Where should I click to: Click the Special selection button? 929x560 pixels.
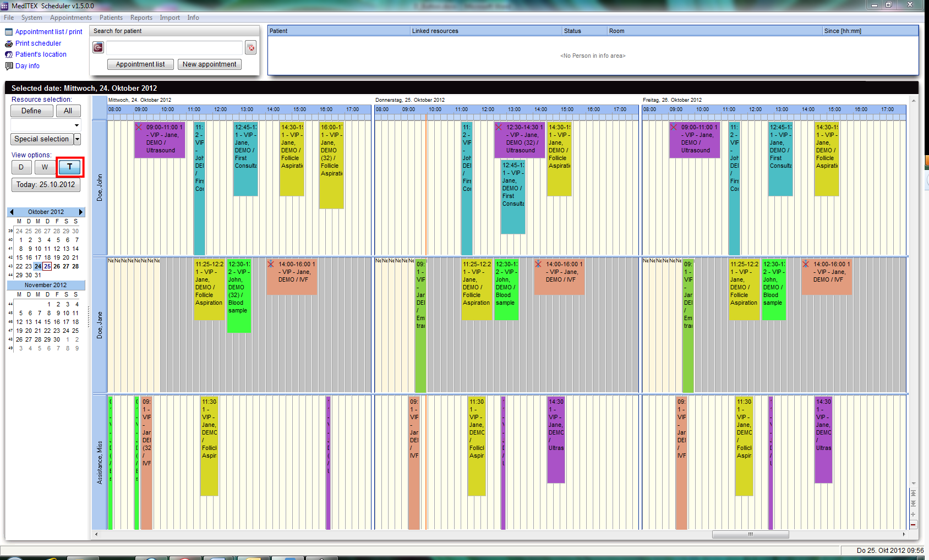click(x=42, y=139)
